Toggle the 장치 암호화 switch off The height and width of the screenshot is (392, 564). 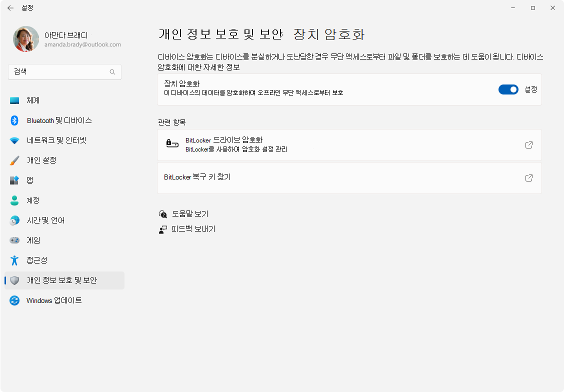click(508, 89)
